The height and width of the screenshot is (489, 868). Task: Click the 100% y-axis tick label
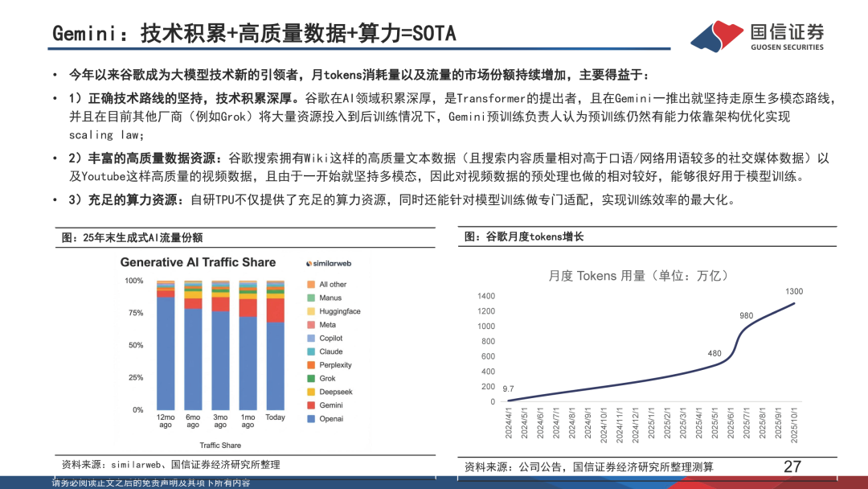[x=134, y=281]
